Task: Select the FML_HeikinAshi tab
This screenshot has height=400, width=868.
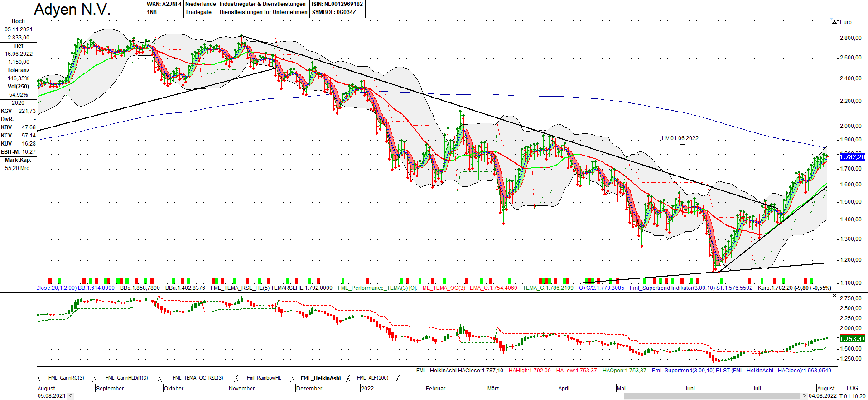Action: (320, 378)
